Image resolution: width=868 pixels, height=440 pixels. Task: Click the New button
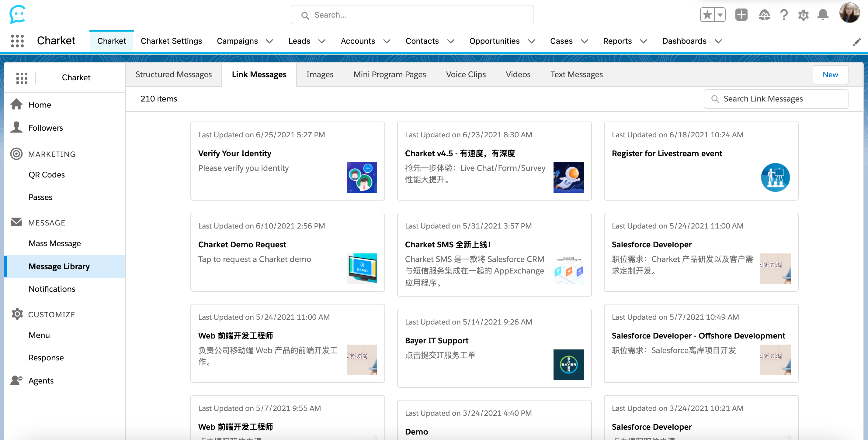(830, 74)
